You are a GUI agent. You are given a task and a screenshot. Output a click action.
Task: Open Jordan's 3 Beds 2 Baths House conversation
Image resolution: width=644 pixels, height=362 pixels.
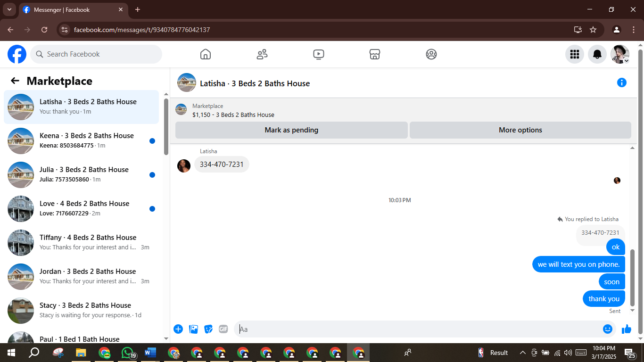pyautogui.click(x=82, y=277)
